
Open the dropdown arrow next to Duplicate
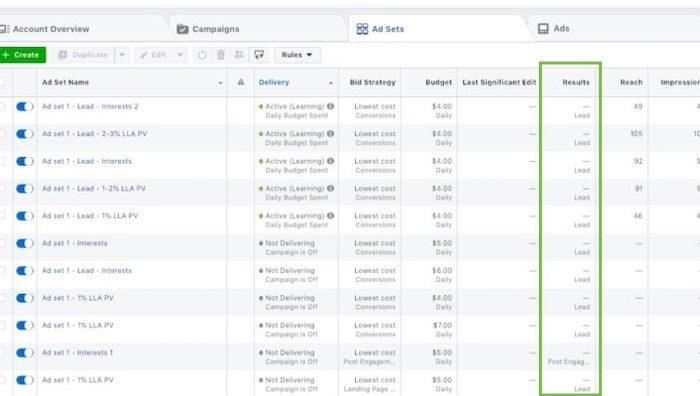click(x=122, y=55)
